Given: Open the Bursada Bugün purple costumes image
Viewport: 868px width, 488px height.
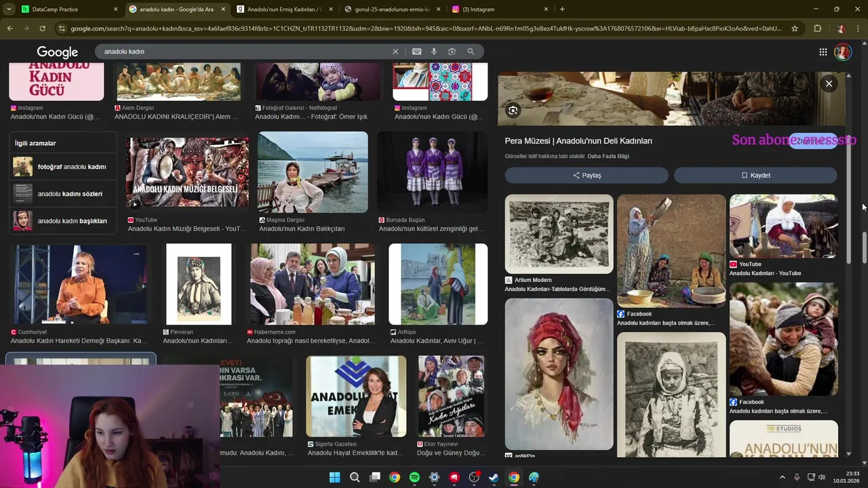Looking at the screenshot, I should coord(432,172).
